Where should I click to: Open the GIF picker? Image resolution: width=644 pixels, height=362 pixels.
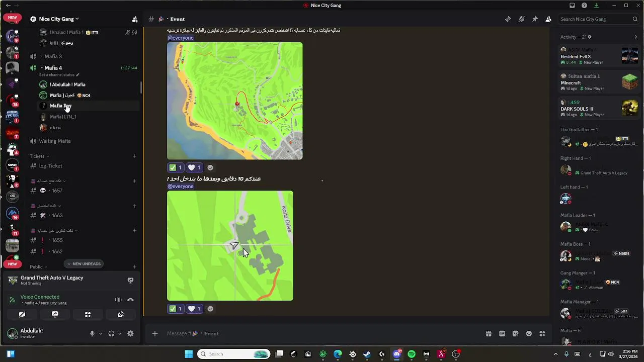point(502,333)
